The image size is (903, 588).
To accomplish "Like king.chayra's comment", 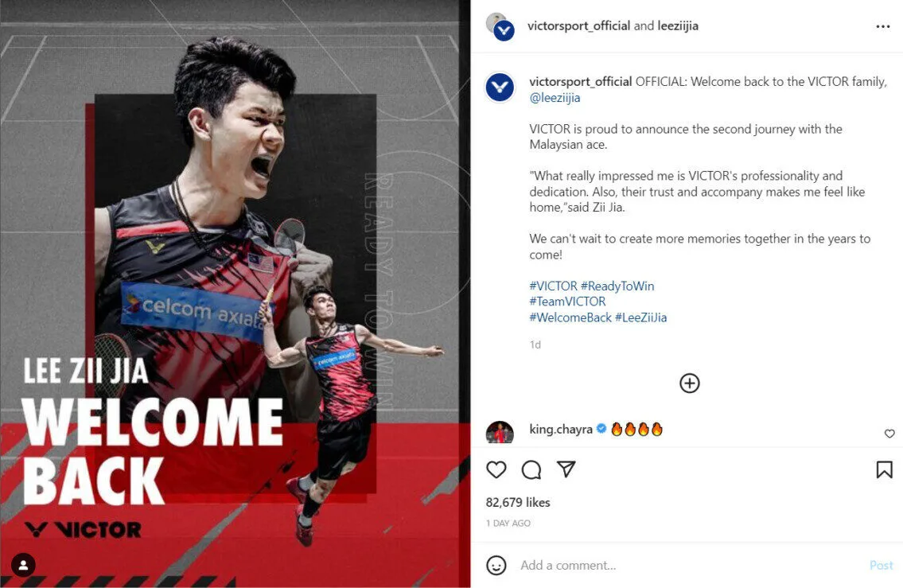I will point(889,433).
